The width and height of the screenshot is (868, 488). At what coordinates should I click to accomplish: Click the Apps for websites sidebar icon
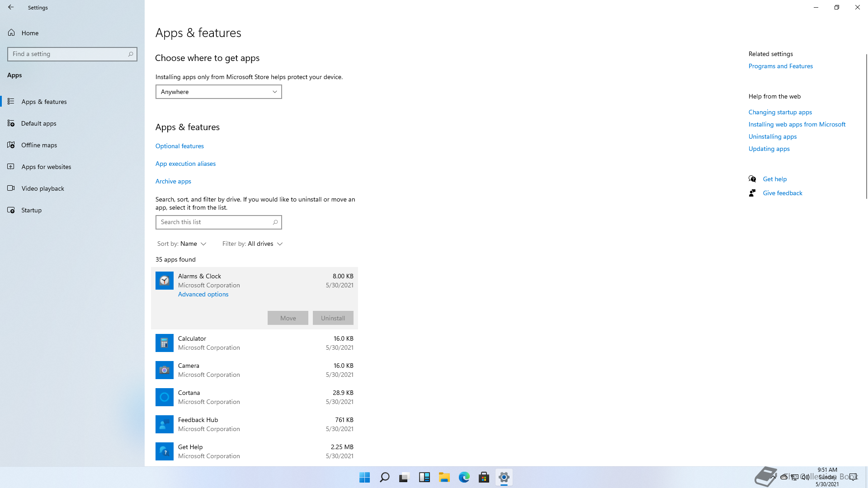pos(11,166)
